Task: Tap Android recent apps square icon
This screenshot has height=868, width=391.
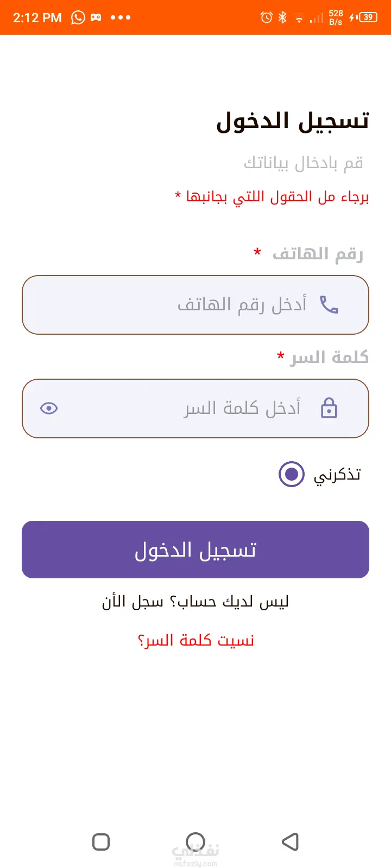Action: coord(101,842)
